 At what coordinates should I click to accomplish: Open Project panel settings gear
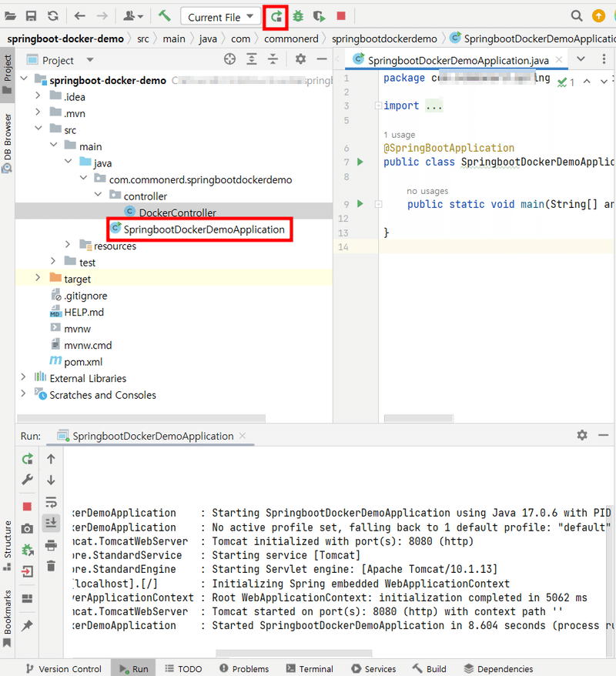[x=300, y=59]
